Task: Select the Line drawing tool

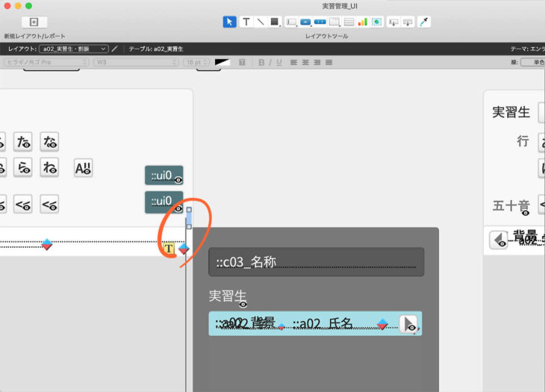Action: (x=260, y=22)
